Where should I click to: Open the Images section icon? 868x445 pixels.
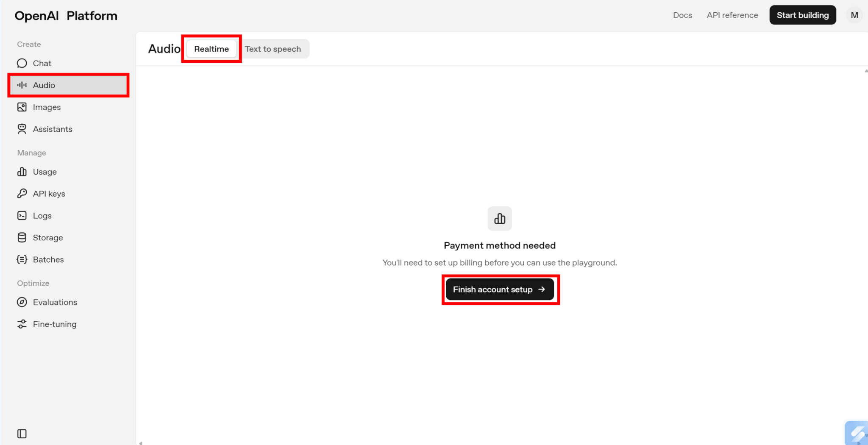22,107
